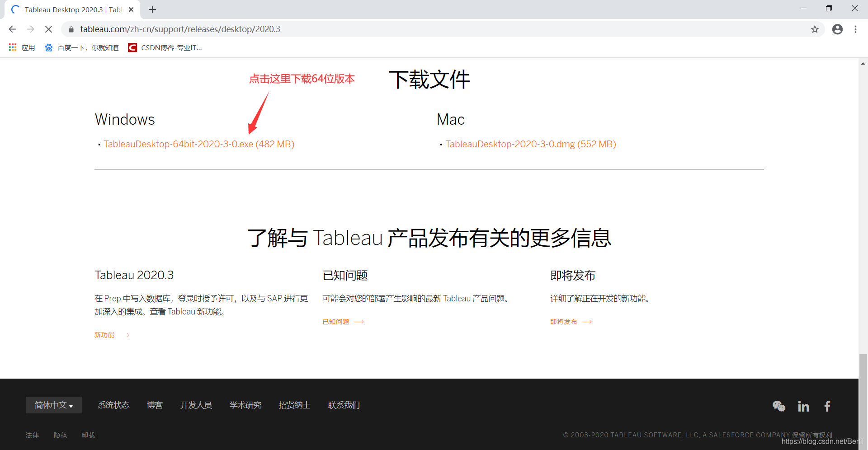
Task: Open 学术研究 in the footer
Action: [245, 405]
